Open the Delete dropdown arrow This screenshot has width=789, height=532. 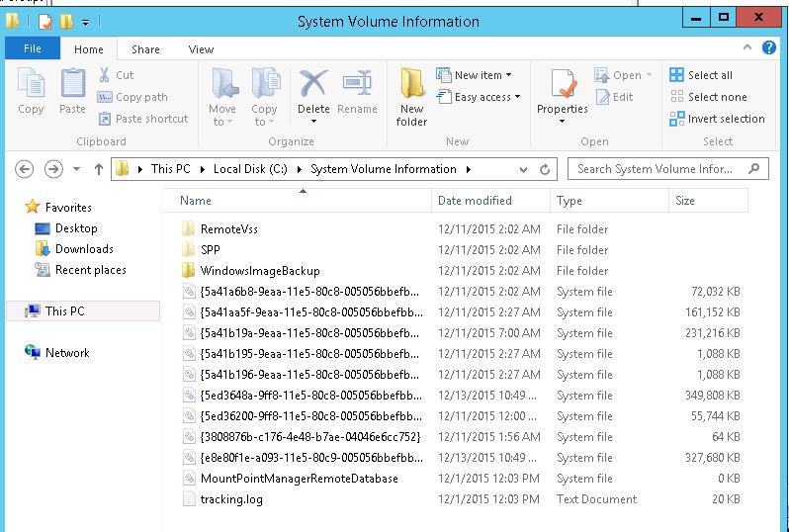coord(313,122)
